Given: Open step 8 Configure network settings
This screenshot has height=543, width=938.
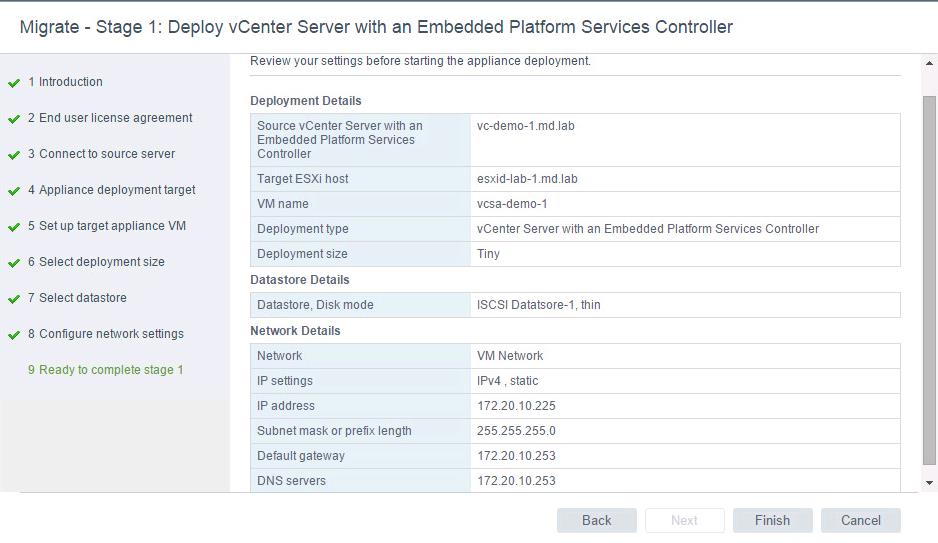Looking at the screenshot, I should coord(105,334).
